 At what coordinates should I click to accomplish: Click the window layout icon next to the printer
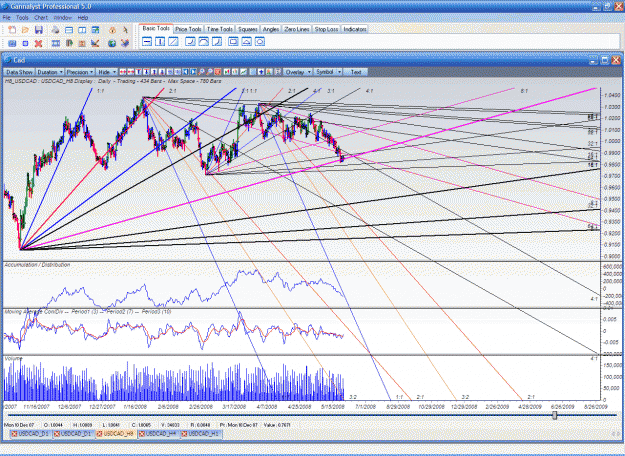pos(69,30)
